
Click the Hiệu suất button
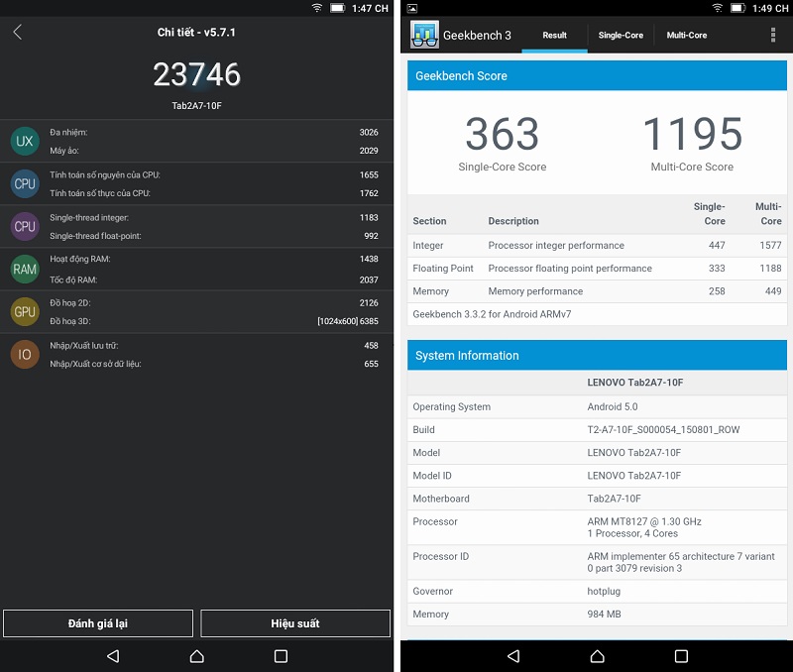(294, 622)
